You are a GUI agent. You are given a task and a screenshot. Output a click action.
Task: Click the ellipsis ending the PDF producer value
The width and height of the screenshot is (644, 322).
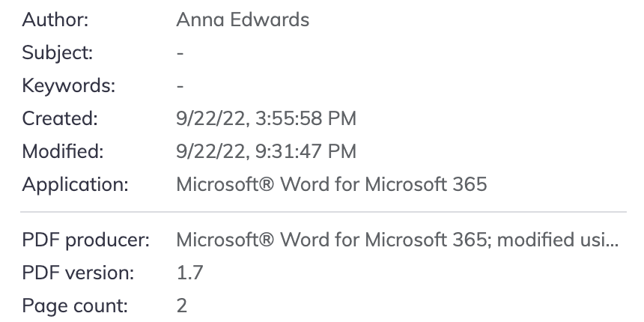pyautogui.click(x=612, y=242)
